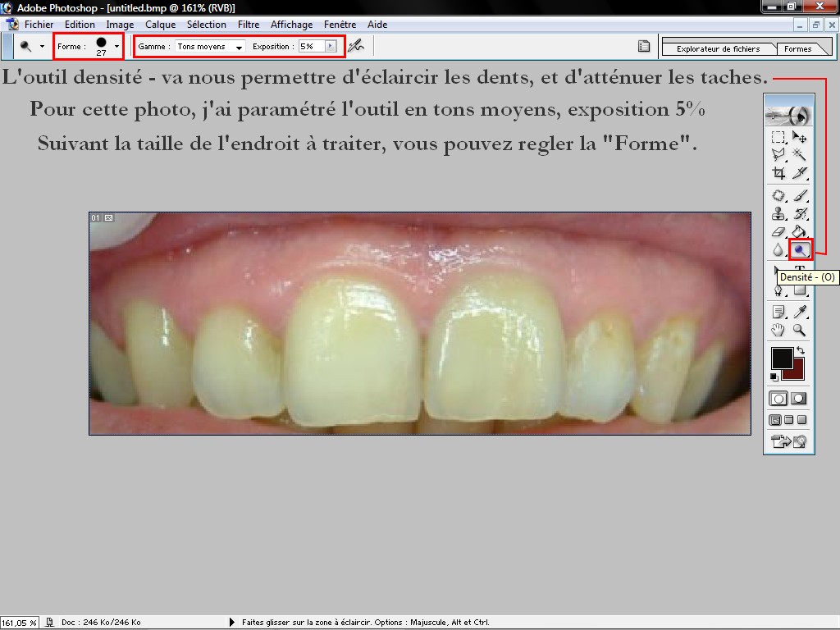
Task: Click the zoom percentage field 161,05 %
Action: [20, 623]
